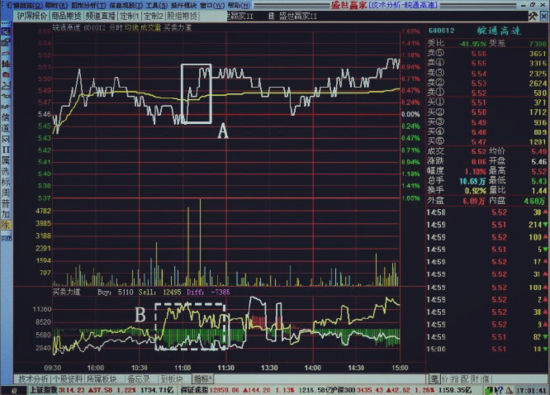
Task: Open the 帮助(H) menu
Action: click(x=239, y=6)
